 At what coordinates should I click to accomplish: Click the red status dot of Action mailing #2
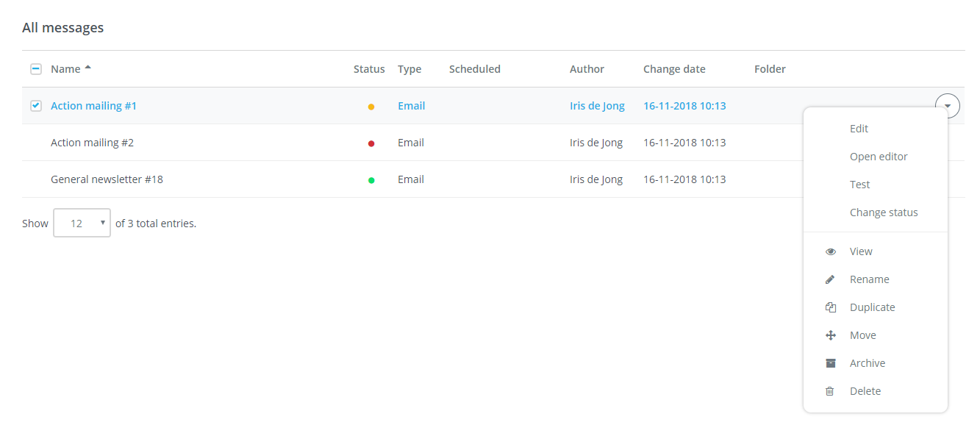(371, 143)
